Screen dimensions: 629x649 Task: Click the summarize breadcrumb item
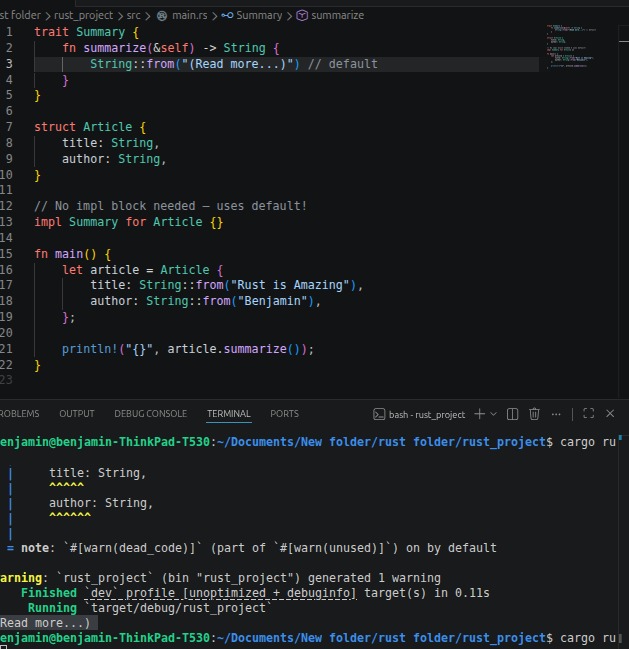[338, 16]
